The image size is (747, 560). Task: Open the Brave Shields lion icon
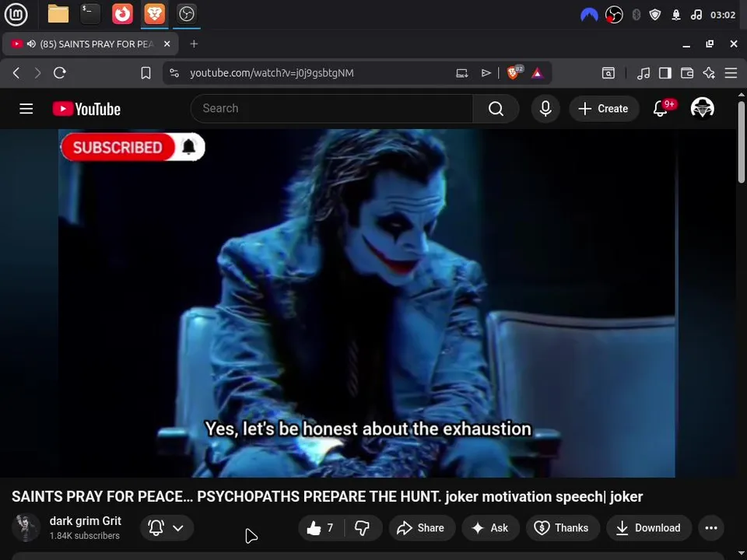[514, 73]
